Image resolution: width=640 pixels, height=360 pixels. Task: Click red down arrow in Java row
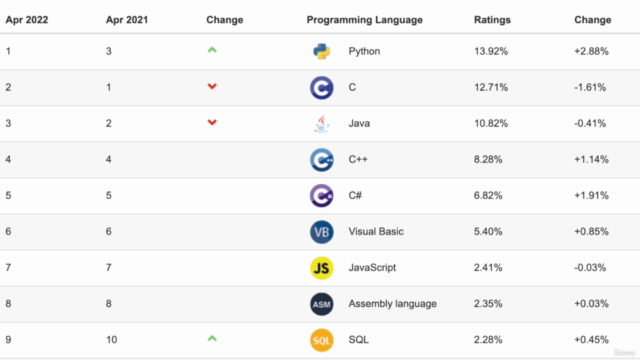point(212,122)
